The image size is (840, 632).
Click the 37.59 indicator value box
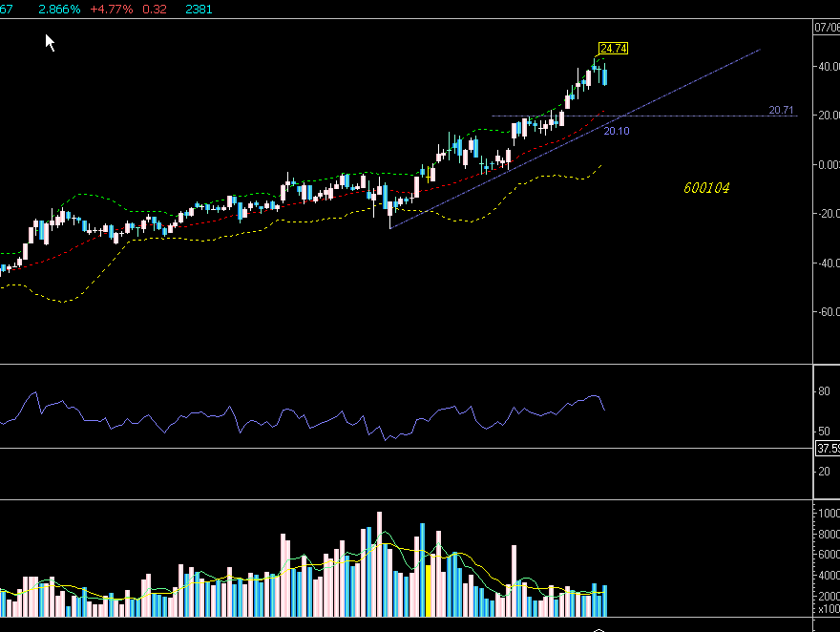click(828, 449)
